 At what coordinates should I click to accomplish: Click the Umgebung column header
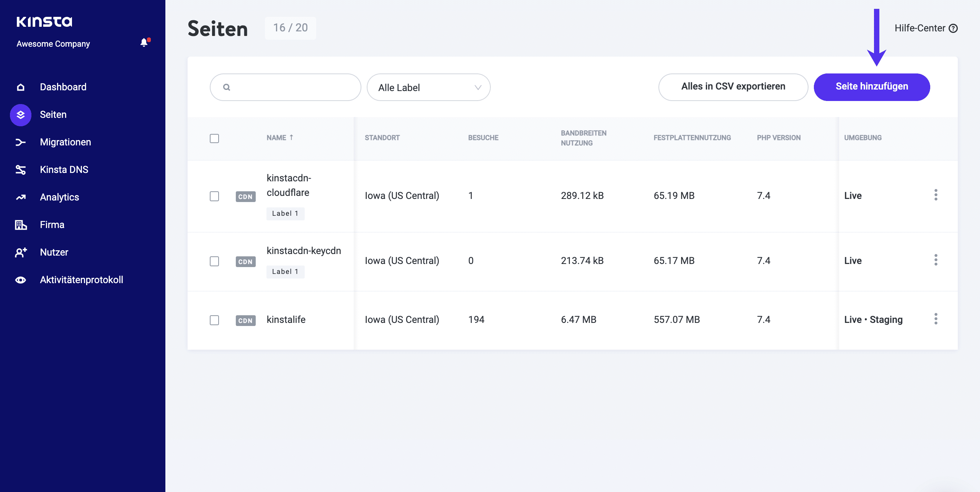tap(863, 138)
